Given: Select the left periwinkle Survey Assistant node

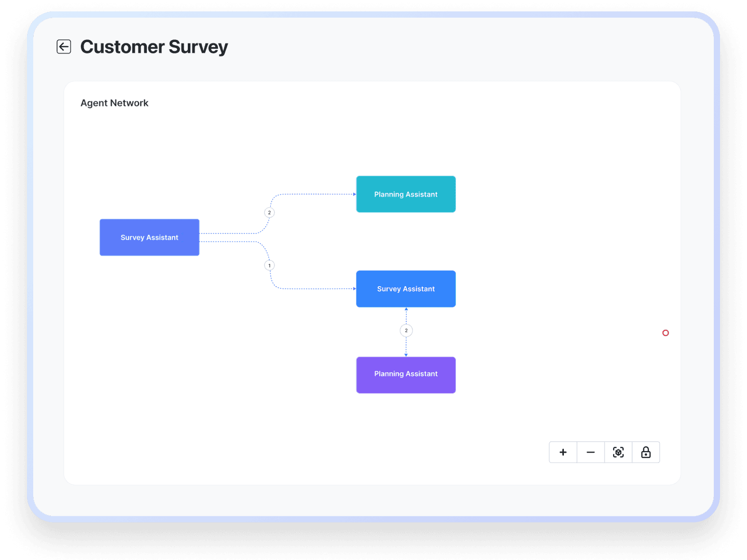Looking at the screenshot, I should tap(149, 237).
